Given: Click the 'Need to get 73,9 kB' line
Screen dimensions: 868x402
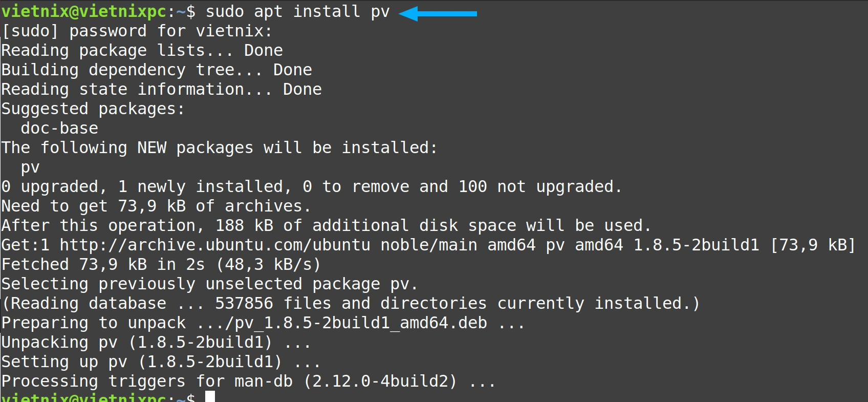Looking at the screenshot, I should point(156,206).
